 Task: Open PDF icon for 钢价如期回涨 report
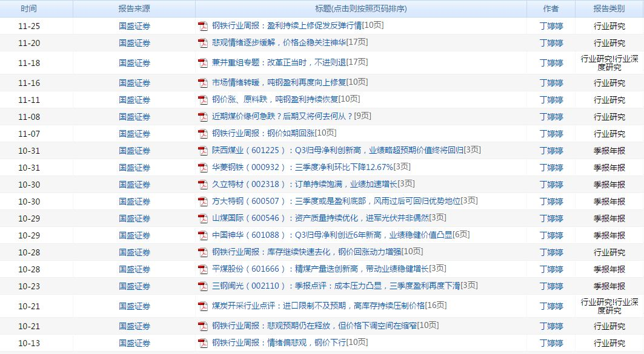coord(203,134)
